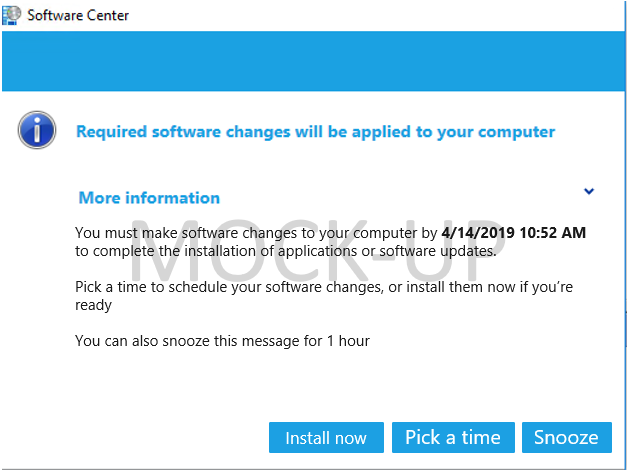The image size is (628, 472).
Task: Click the blue header banner
Action: pyautogui.click(x=313, y=61)
